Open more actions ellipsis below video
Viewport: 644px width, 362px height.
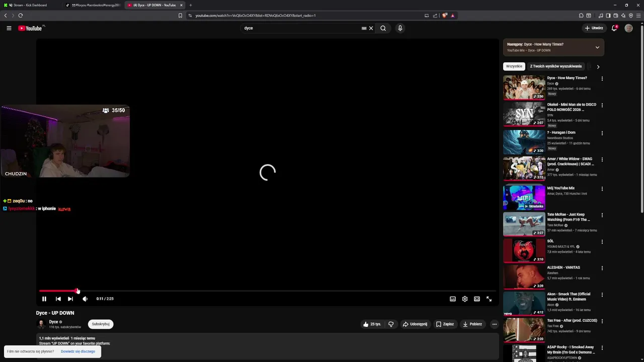(494, 324)
